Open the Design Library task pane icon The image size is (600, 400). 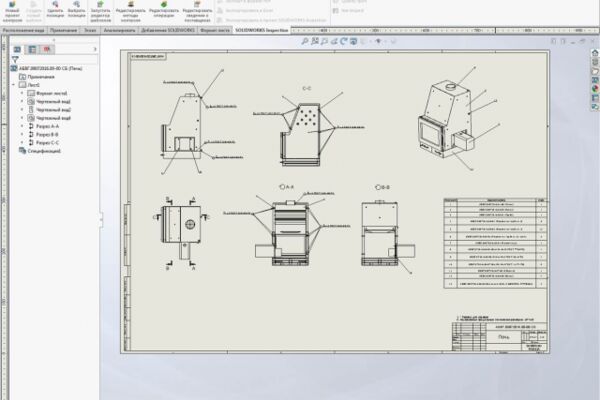point(595,62)
